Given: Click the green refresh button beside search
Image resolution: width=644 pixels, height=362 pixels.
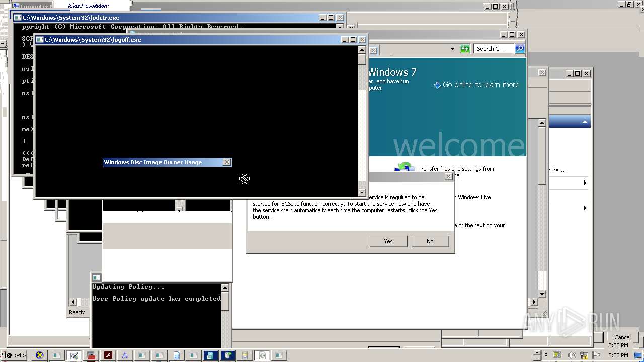Looking at the screenshot, I should click(465, 49).
